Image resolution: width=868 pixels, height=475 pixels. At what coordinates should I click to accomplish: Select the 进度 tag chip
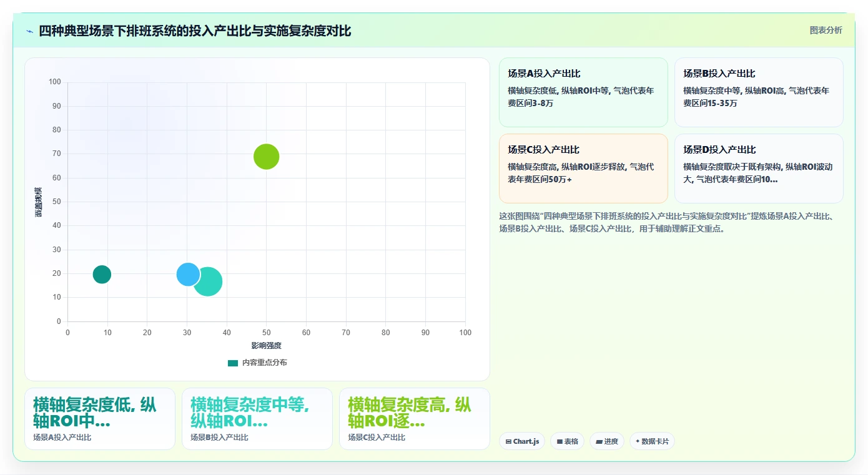(x=606, y=441)
